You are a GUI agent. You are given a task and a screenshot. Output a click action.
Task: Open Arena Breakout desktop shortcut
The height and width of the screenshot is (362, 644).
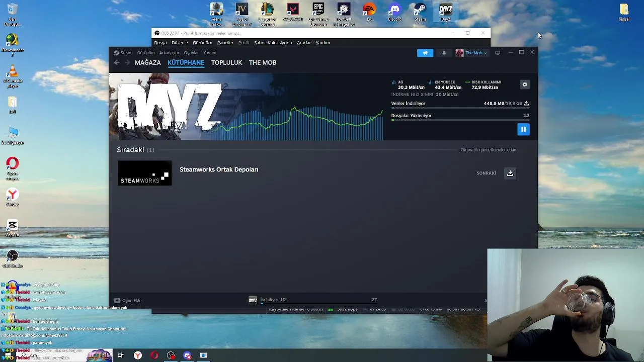coord(216,14)
